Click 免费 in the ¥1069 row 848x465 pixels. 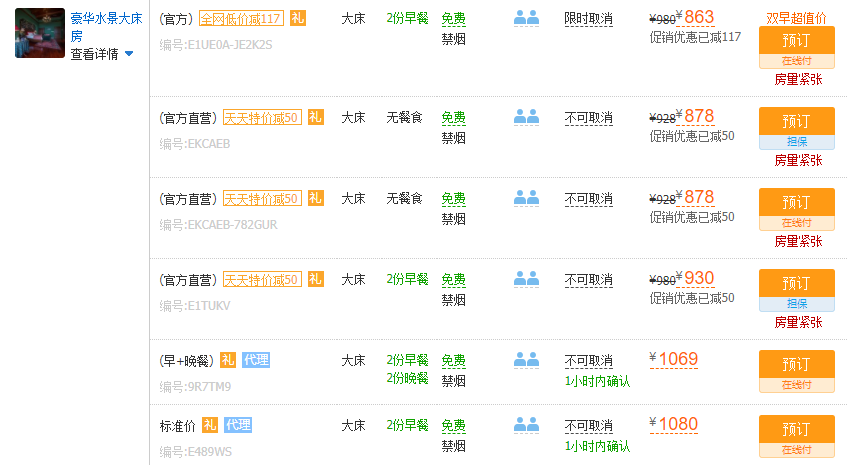coord(453,360)
